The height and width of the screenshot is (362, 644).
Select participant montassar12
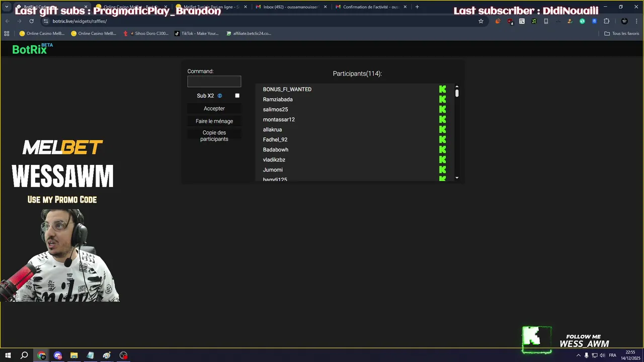pos(279,120)
